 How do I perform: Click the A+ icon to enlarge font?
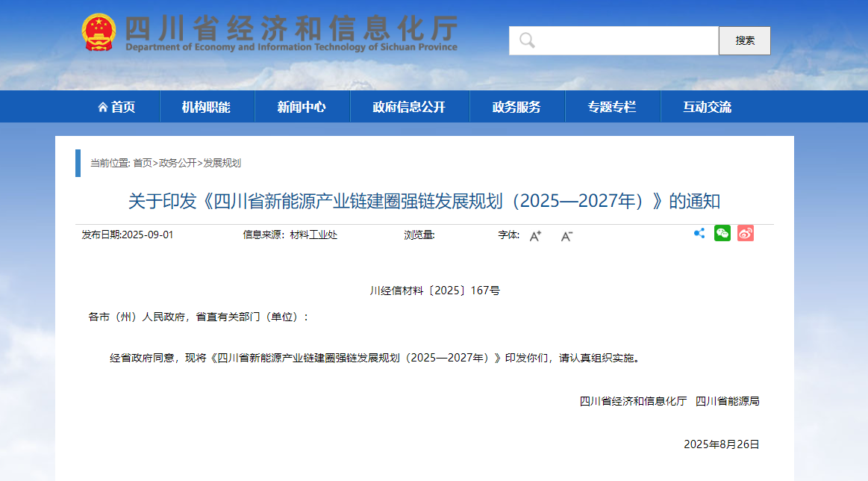pyautogui.click(x=534, y=235)
